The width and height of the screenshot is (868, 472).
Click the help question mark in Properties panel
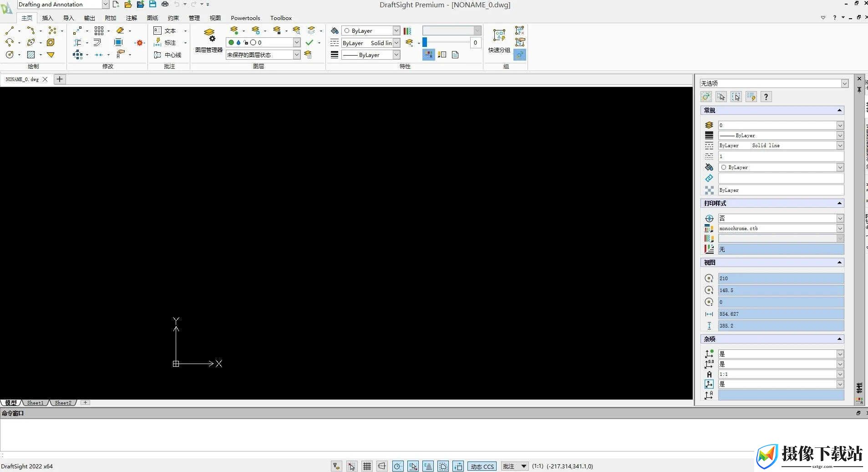point(766,97)
